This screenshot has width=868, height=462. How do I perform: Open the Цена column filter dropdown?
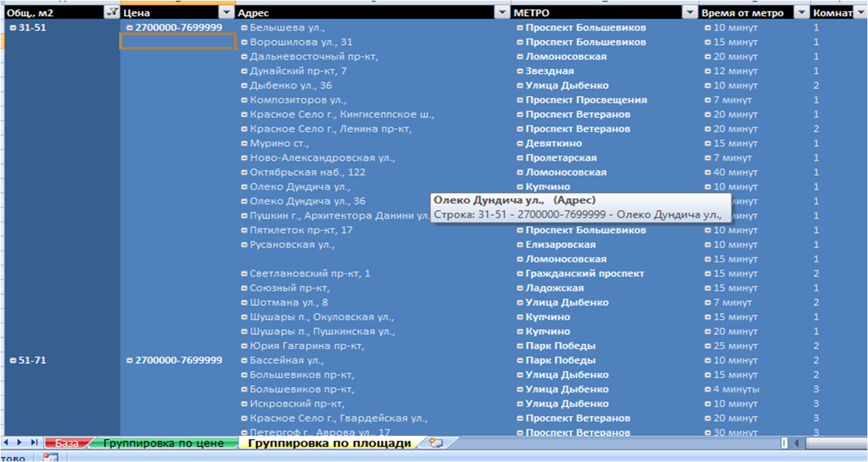point(226,13)
